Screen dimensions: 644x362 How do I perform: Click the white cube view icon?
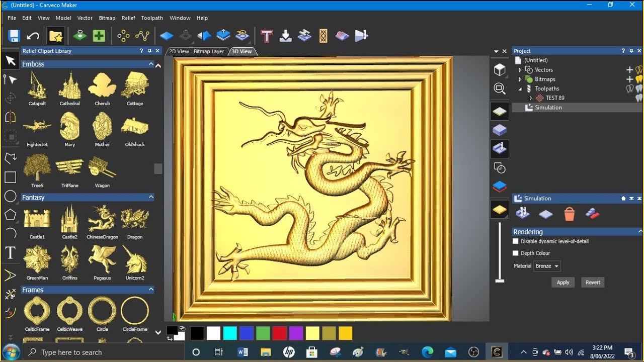click(500, 70)
